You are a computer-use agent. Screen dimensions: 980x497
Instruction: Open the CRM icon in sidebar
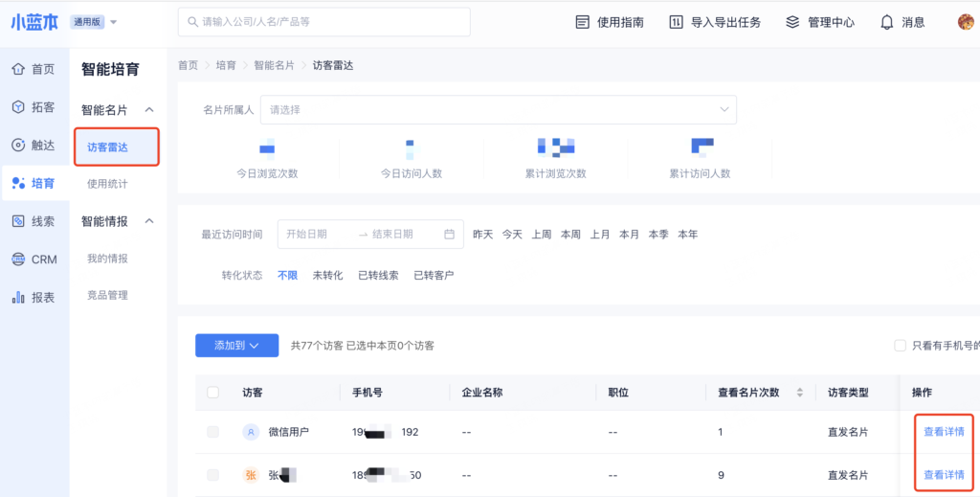[18, 260]
